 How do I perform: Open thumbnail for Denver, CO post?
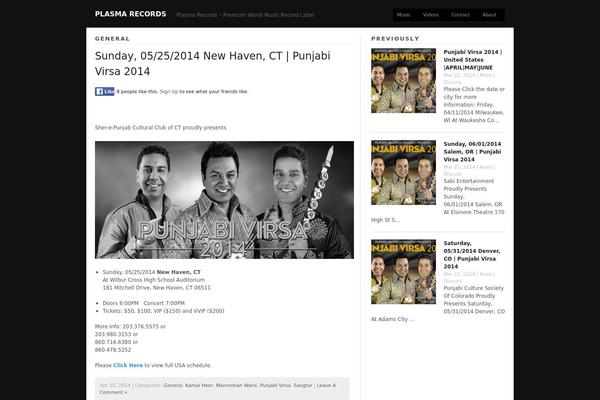click(x=403, y=272)
